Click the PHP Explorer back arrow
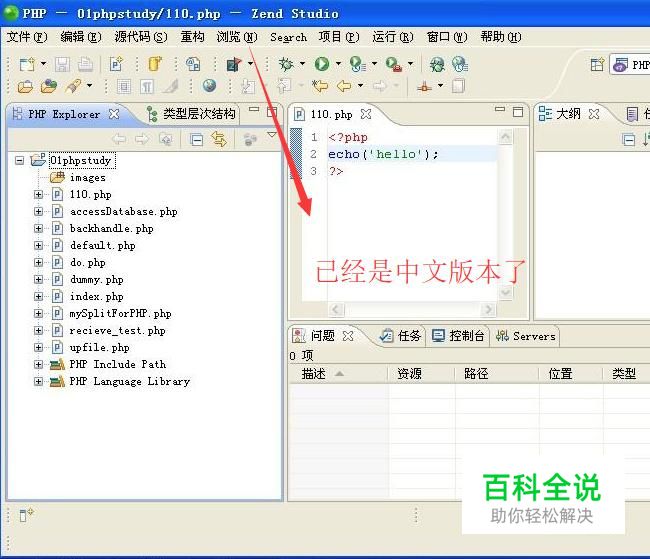Viewport: 650px width, 559px height. [119, 139]
